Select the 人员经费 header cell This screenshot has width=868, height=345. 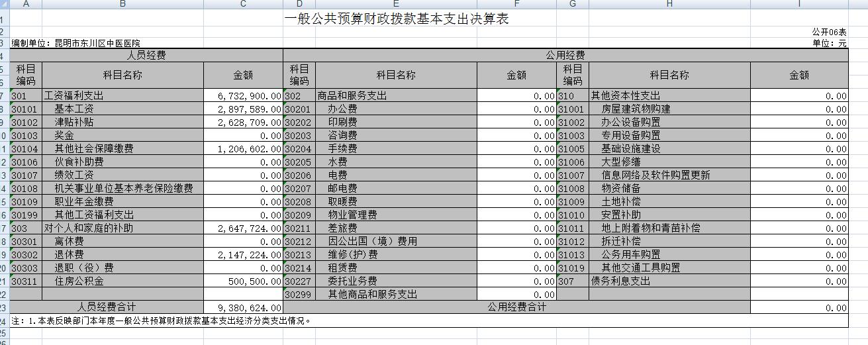(x=146, y=56)
